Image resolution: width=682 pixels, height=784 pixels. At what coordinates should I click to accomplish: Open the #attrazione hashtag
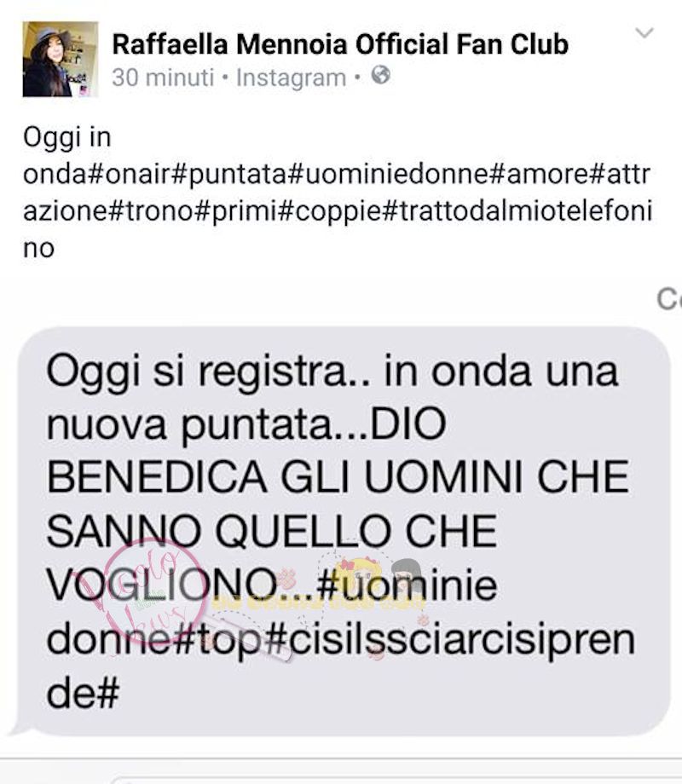[620, 174]
